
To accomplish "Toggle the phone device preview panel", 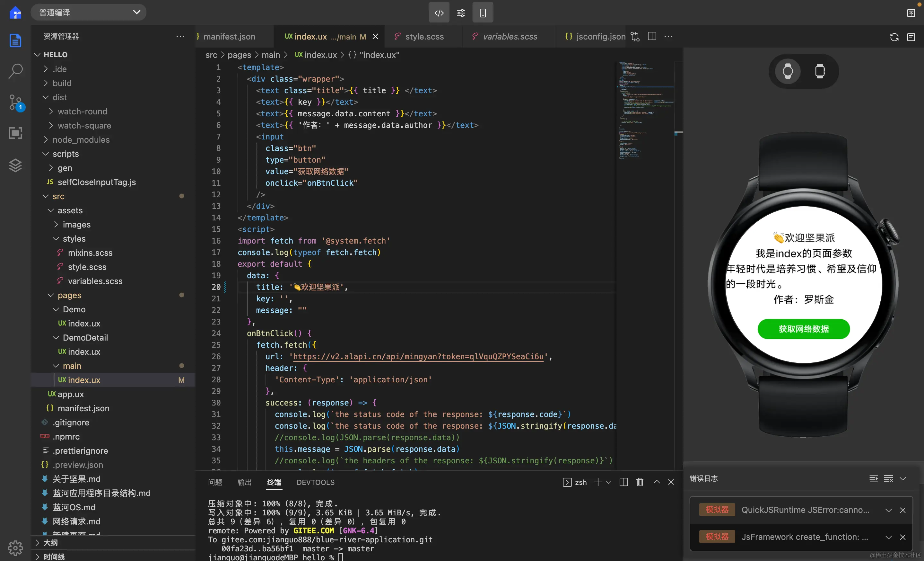I will 483,13.
